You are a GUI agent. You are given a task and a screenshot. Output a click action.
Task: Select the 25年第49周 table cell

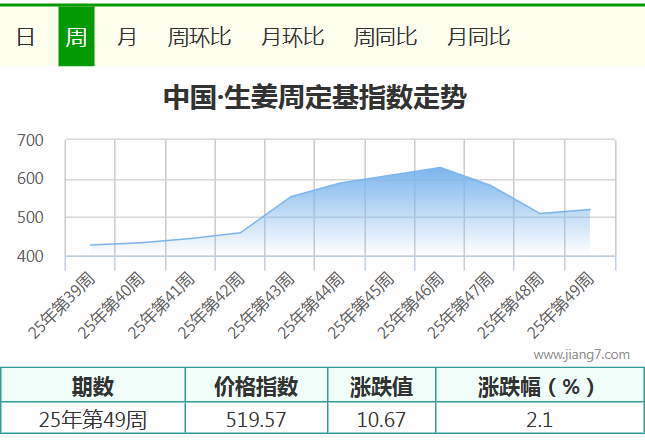coord(93,419)
